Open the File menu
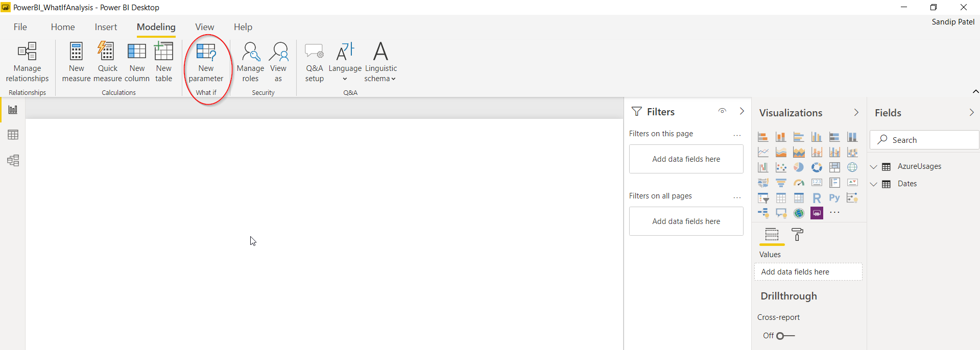980x350 pixels. coord(20,27)
